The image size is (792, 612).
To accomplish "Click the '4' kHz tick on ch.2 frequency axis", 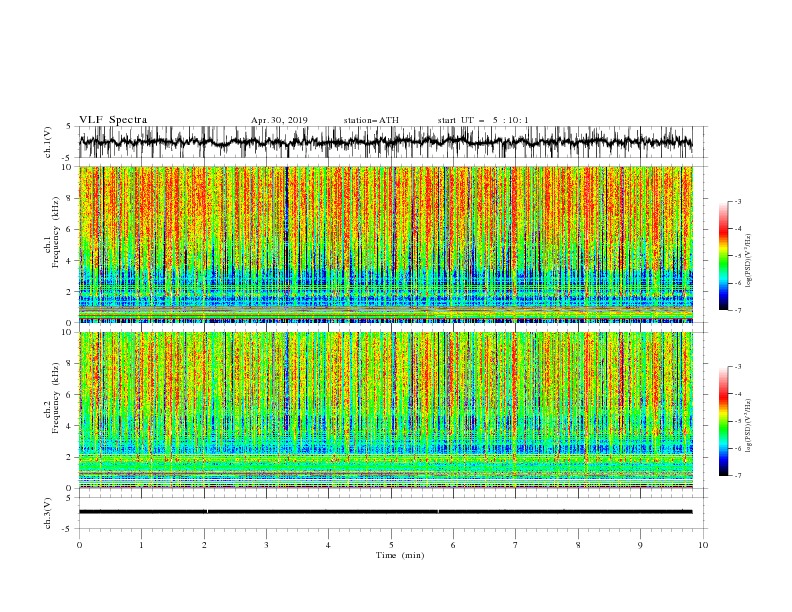I will pyautogui.click(x=69, y=426).
